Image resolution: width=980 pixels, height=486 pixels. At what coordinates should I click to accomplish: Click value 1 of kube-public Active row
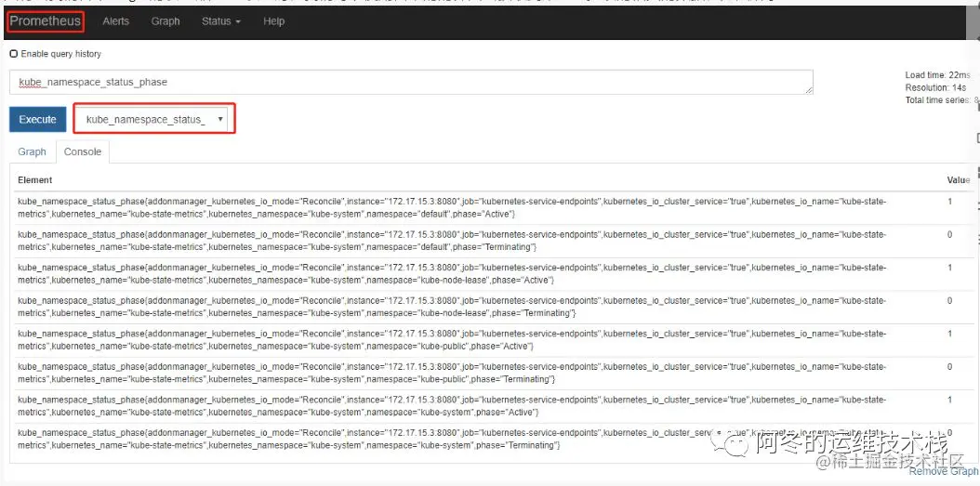pyautogui.click(x=950, y=335)
